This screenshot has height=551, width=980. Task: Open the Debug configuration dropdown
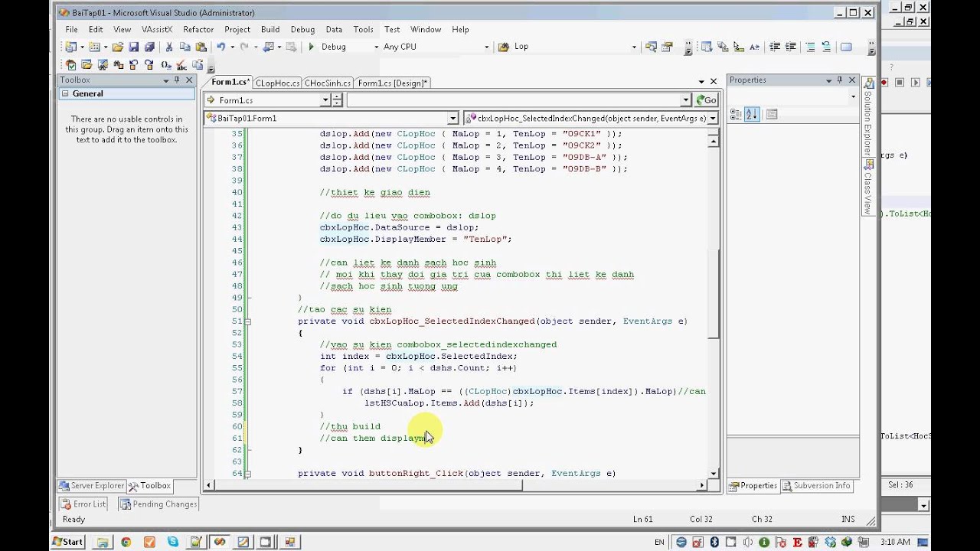(x=376, y=47)
